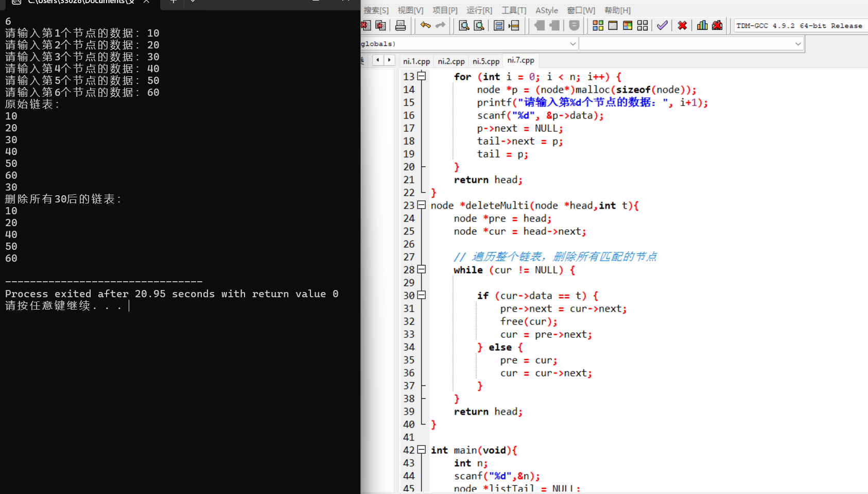Click line number 26 in the gutter
The image size is (868, 494).
point(409,244)
